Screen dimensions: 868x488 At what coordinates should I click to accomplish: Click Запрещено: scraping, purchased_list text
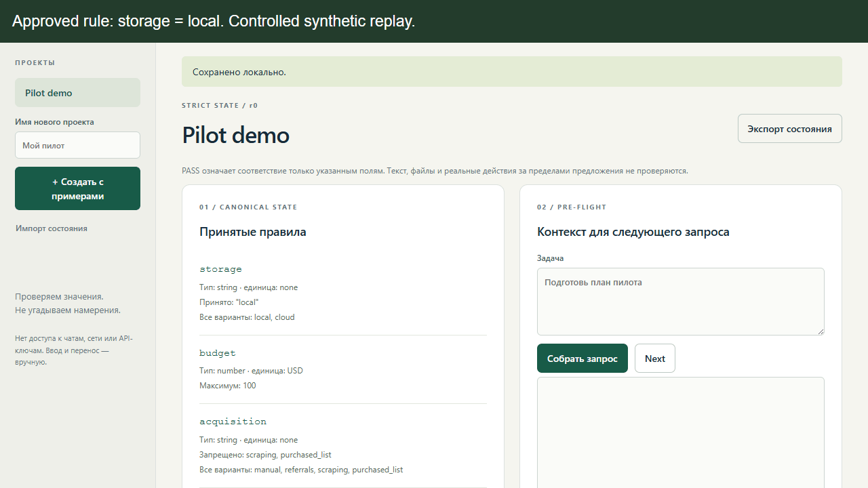click(x=265, y=455)
